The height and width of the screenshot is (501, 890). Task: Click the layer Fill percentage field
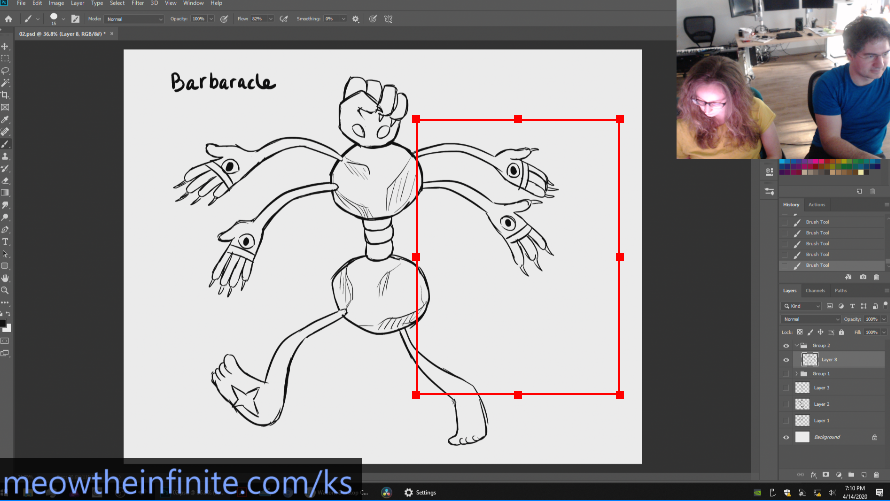[x=871, y=332]
